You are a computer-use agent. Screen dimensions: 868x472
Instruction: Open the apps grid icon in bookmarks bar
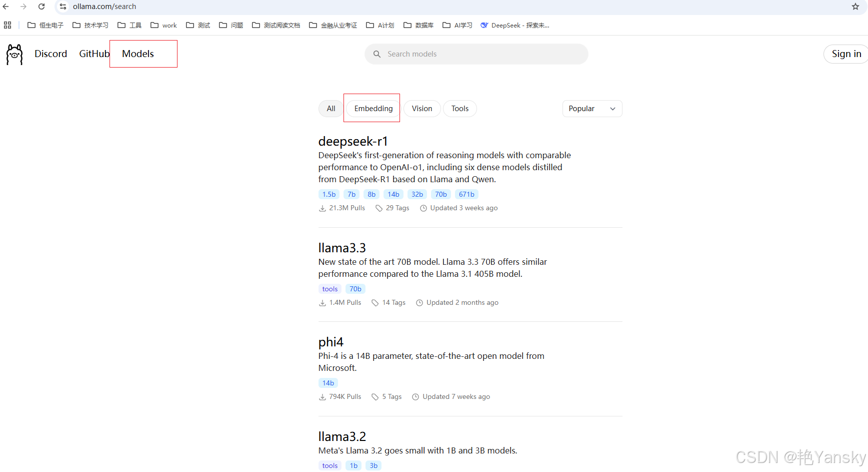[x=7, y=25]
